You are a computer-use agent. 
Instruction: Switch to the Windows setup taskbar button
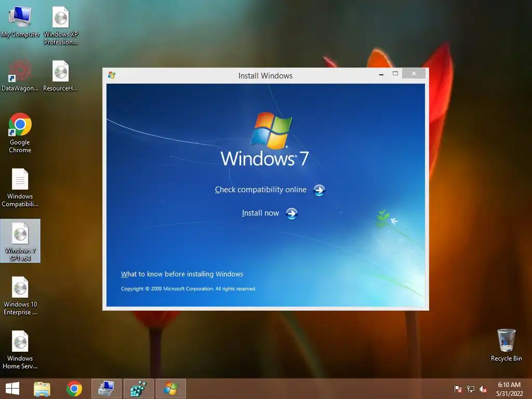tap(171, 389)
